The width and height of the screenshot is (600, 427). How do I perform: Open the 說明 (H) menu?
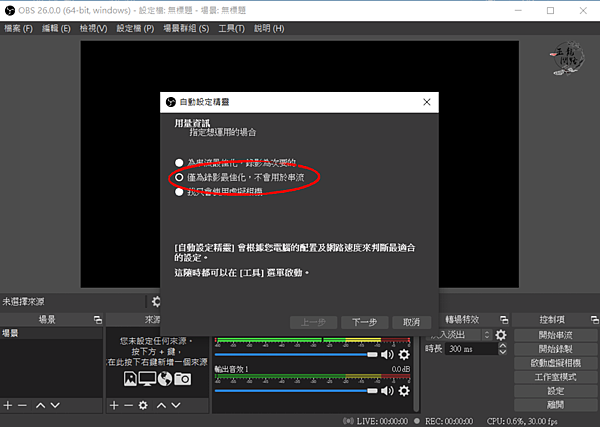(269, 28)
